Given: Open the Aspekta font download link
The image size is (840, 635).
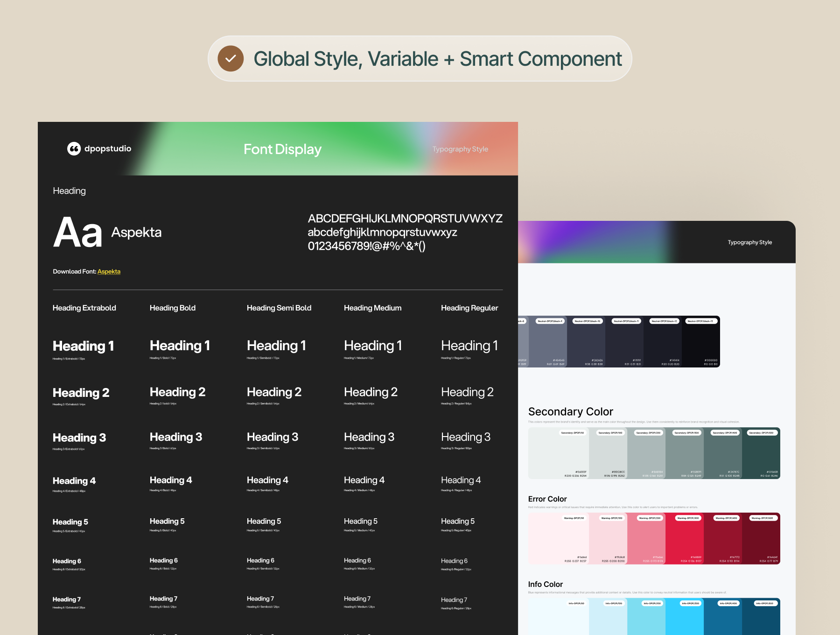Looking at the screenshot, I should pos(109,271).
